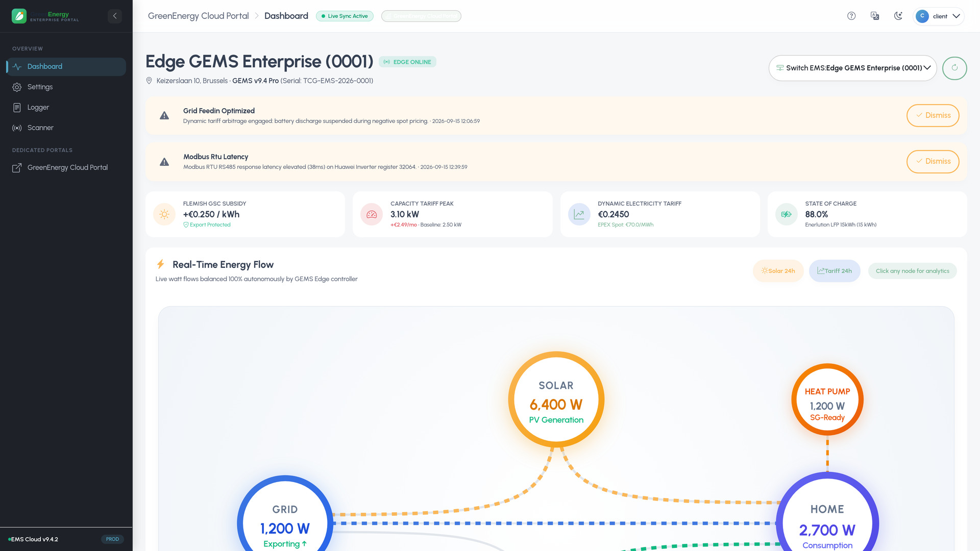Click the Dashboard breadcrumb title
Viewport: 980px width, 551px height.
286,16
